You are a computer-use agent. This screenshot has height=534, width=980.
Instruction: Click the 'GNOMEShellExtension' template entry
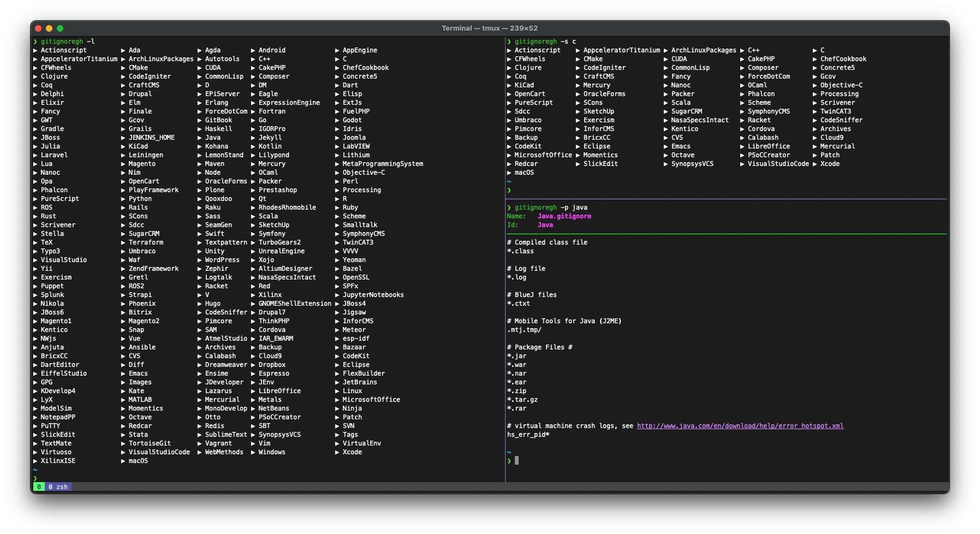click(x=295, y=304)
